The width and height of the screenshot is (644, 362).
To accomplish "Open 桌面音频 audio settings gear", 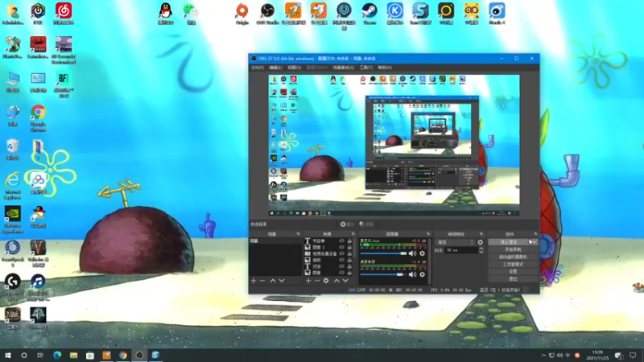I will click(422, 274).
